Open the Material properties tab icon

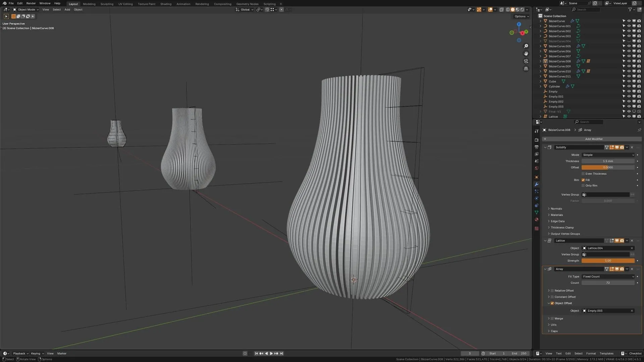tap(536, 220)
